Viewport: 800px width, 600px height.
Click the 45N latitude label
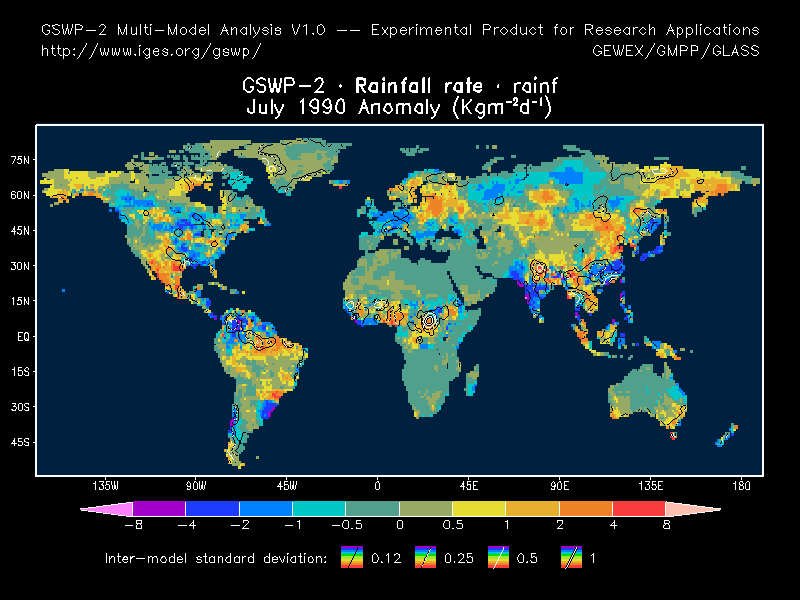click(x=20, y=231)
